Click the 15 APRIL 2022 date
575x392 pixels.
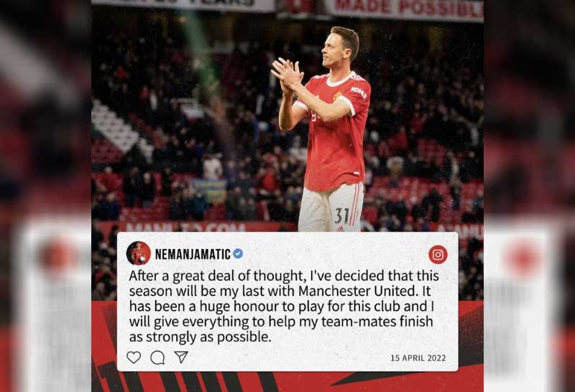pos(418,358)
